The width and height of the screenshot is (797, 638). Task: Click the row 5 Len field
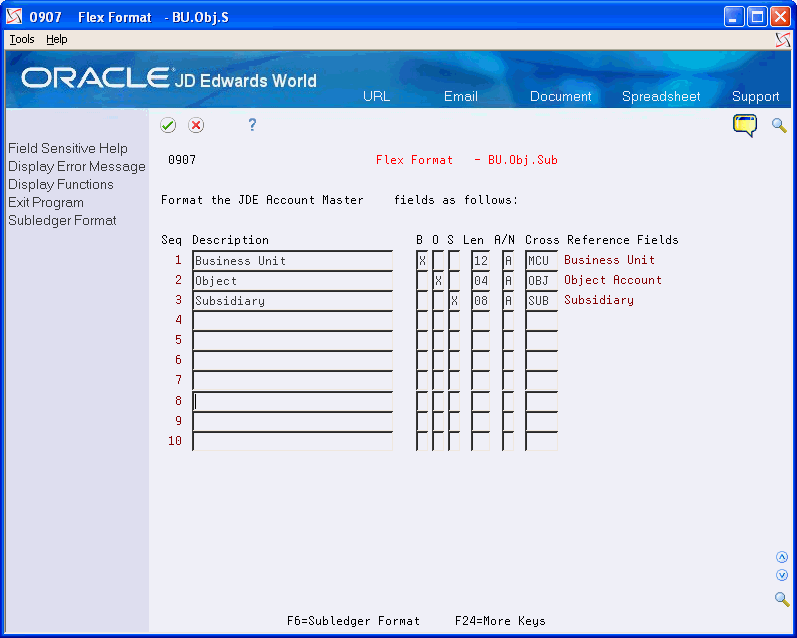480,340
